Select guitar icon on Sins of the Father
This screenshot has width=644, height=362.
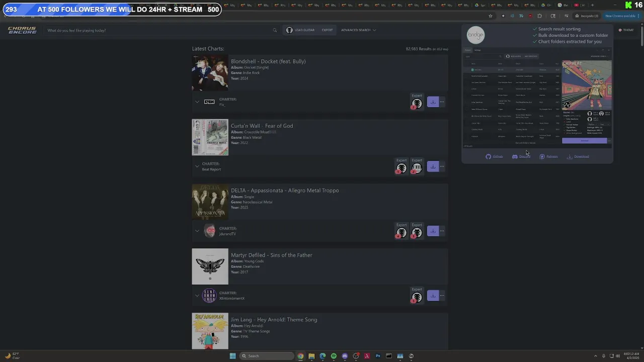point(417,298)
